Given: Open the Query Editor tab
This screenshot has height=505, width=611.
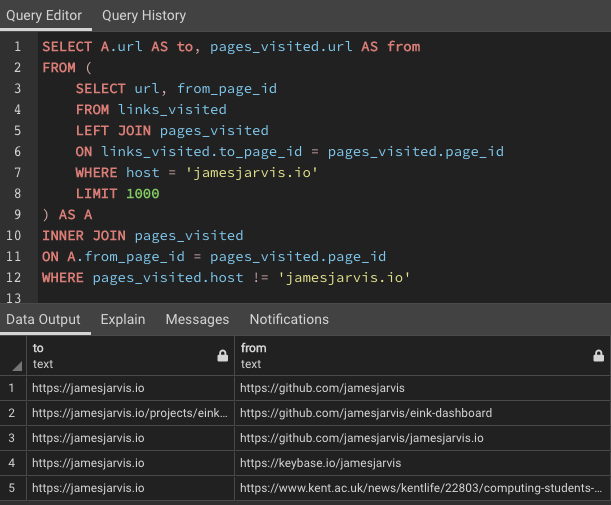Looking at the screenshot, I should pos(44,16).
